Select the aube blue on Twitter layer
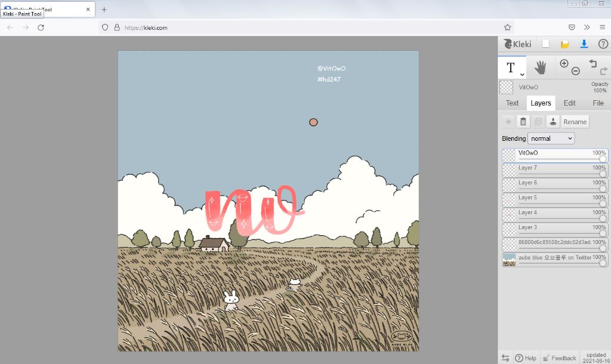Viewport: 611px width, 364px height. click(555, 260)
